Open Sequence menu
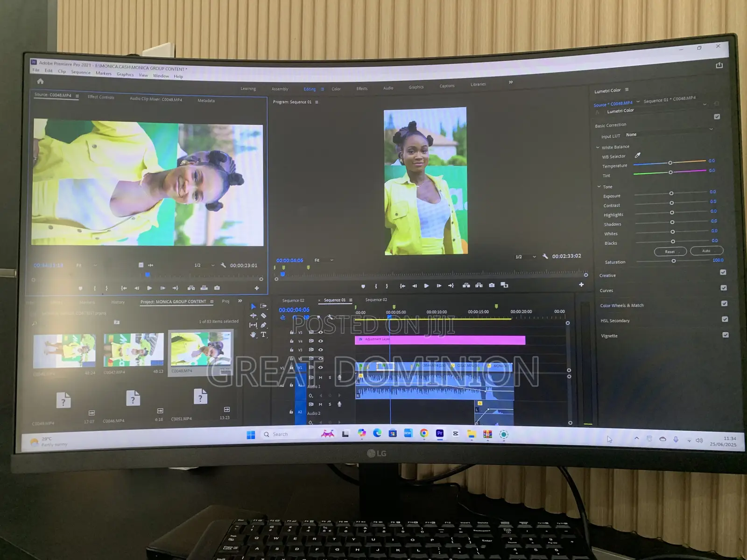This screenshot has height=560, width=747. 81,72
